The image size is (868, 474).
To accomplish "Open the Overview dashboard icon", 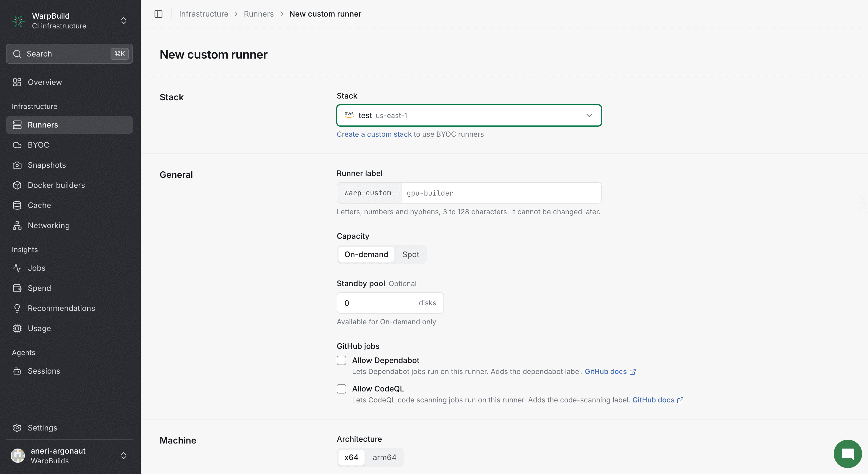I will [x=17, y=82].
